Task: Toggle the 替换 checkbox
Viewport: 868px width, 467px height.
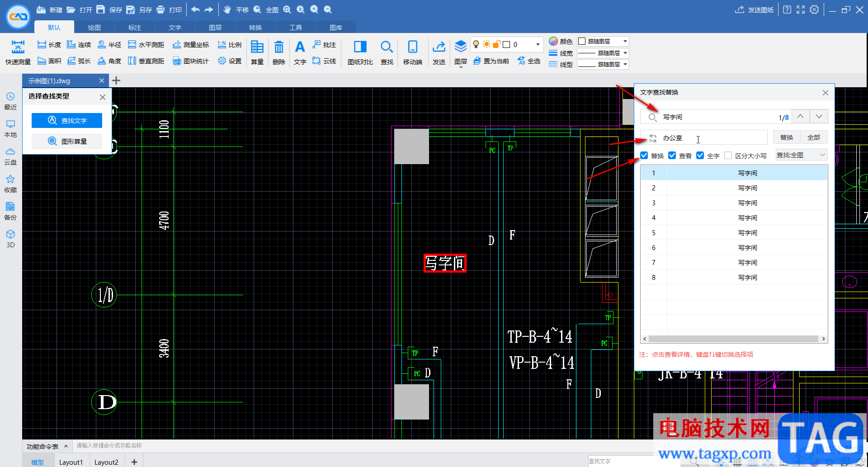Action: click(644, 156)
